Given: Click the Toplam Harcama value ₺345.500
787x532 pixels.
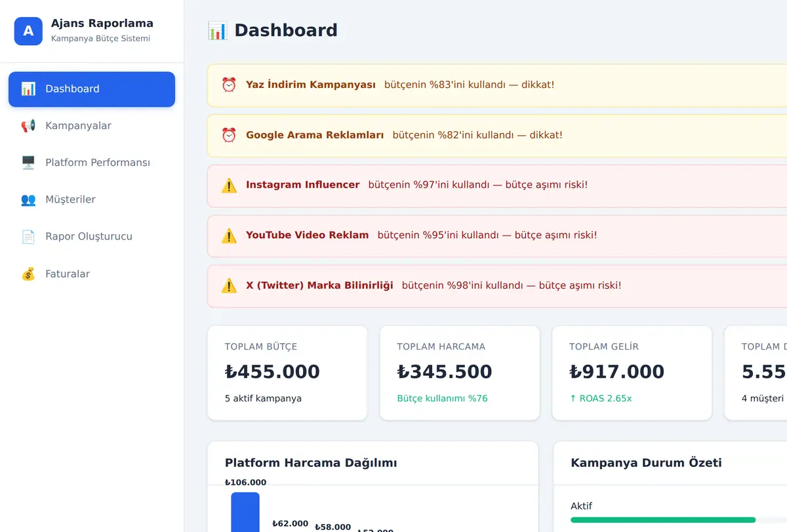Looking at the screenshot, I should (x=445, y=371).
